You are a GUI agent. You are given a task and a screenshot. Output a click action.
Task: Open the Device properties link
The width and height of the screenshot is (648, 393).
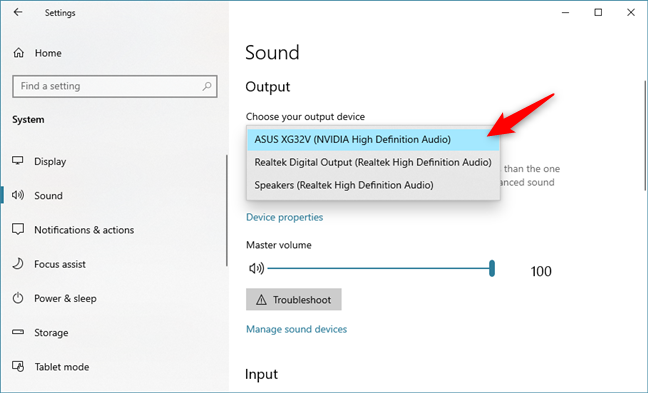click(284, 217)
